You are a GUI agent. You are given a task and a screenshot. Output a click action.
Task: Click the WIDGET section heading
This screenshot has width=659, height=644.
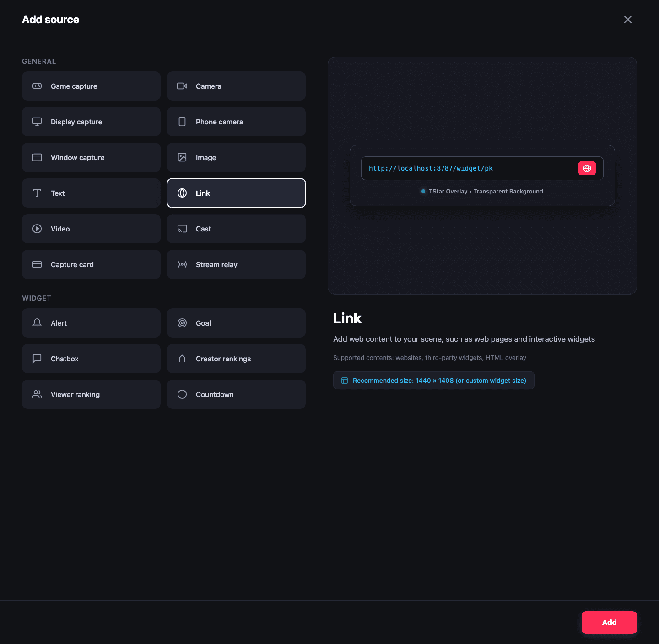coord(37,298)
